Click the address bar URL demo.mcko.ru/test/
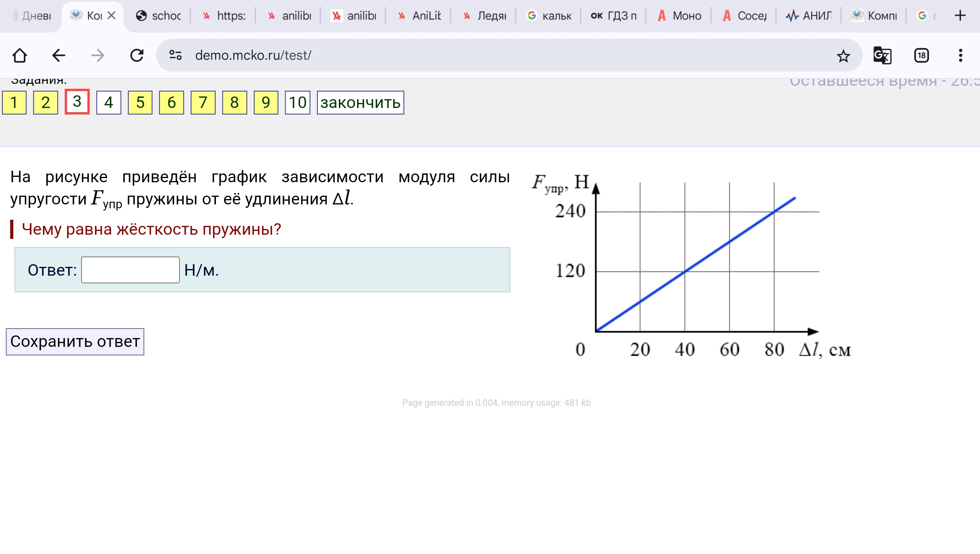This screenshot has height=554, width=980. click(x=253, y=55)
